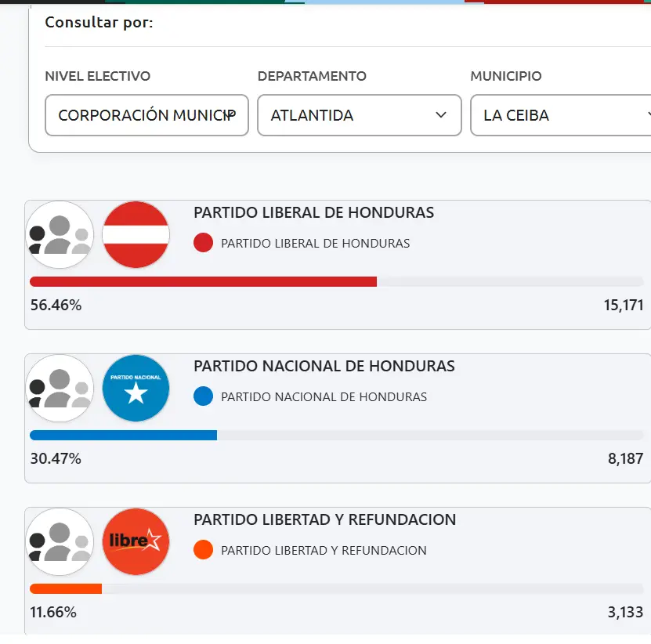Click the 15,171 vote count
651x644 pixels.
click(x=623, y=306)
